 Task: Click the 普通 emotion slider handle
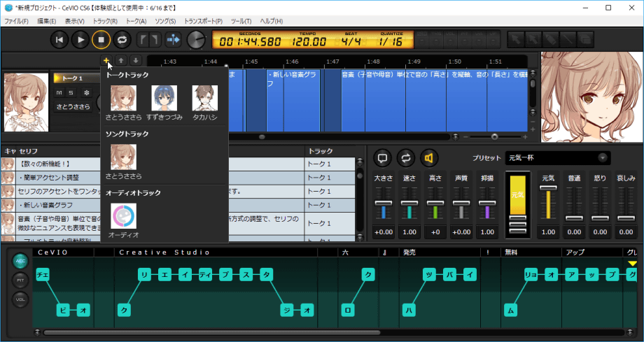[574, 218]
